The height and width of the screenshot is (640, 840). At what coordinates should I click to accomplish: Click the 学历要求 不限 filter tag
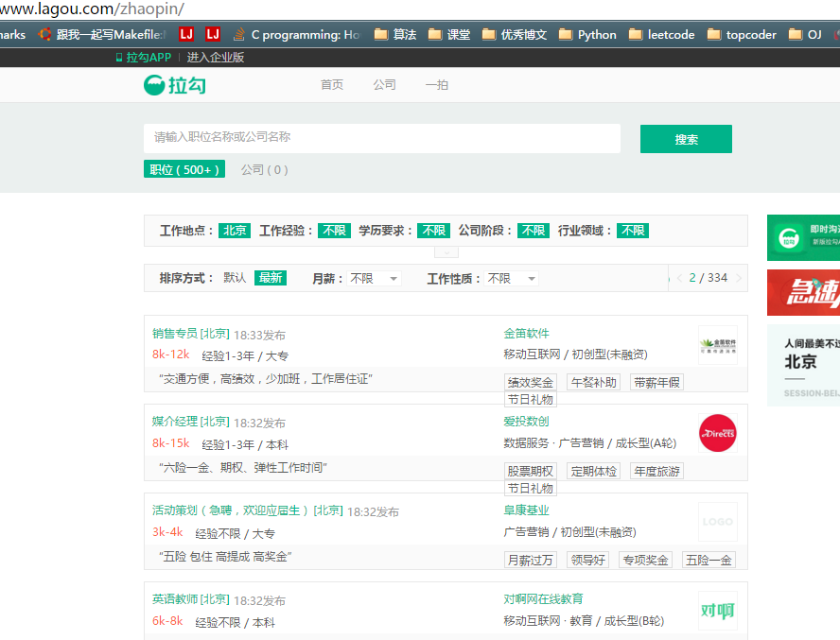(x=434, y=231)
